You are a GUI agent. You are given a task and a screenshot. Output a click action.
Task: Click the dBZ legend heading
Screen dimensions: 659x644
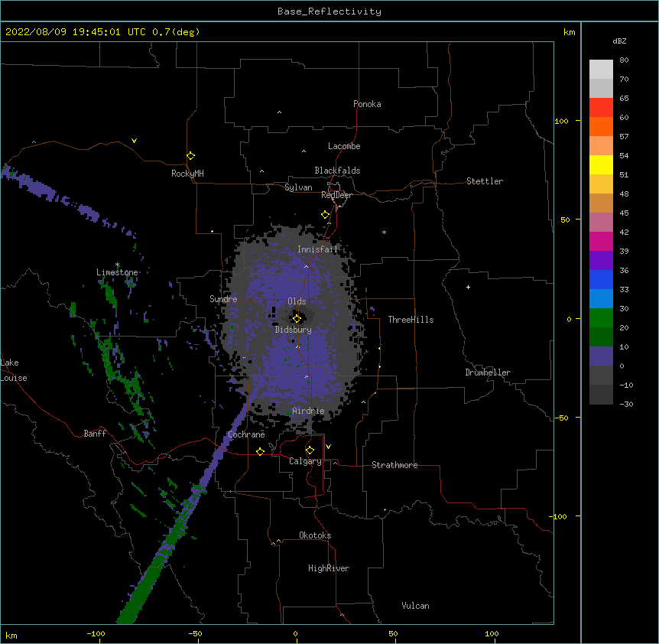click(x=619, y=41)
